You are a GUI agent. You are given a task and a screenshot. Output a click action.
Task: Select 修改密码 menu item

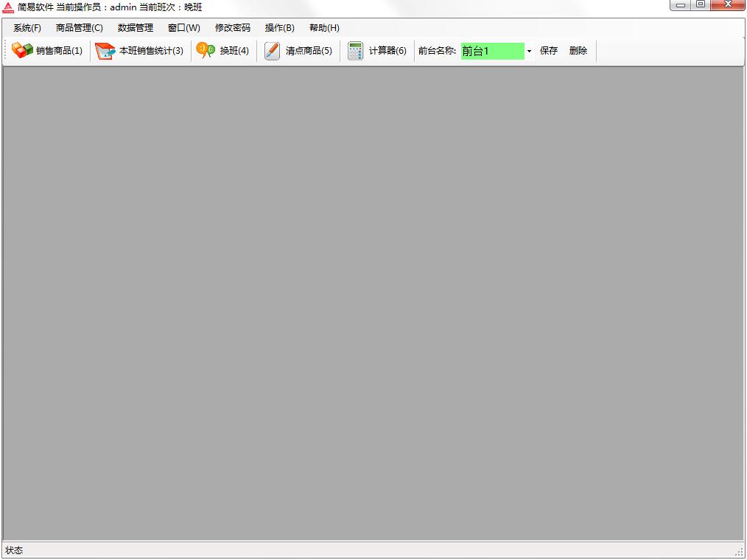pos(233,28)
